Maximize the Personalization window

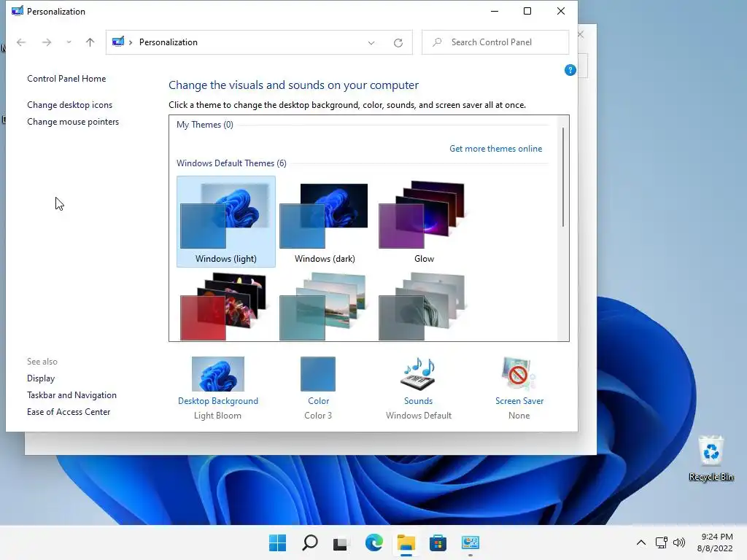tap(527, 11)
